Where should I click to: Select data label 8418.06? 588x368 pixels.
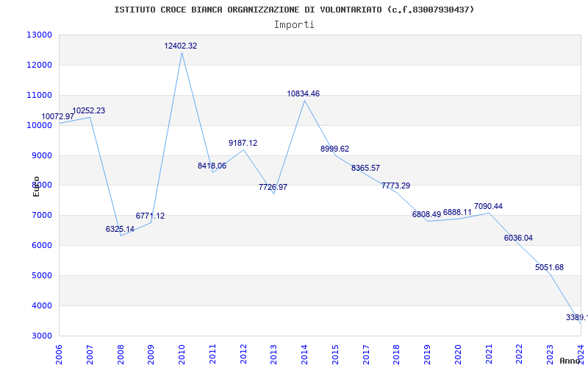(212, 166)
